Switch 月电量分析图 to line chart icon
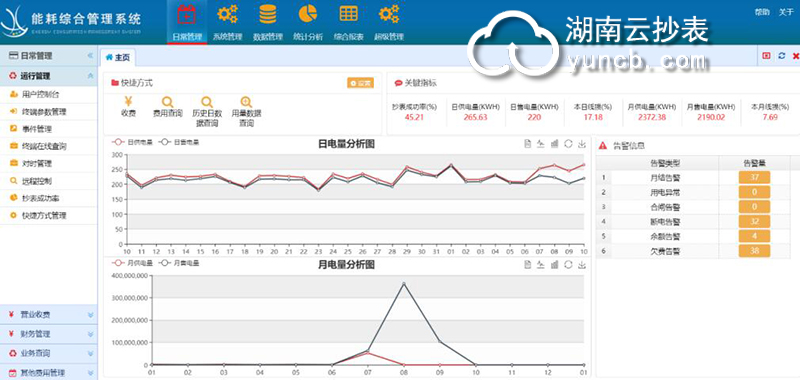Viewport: 800px width, 380px height. (541, 265)
